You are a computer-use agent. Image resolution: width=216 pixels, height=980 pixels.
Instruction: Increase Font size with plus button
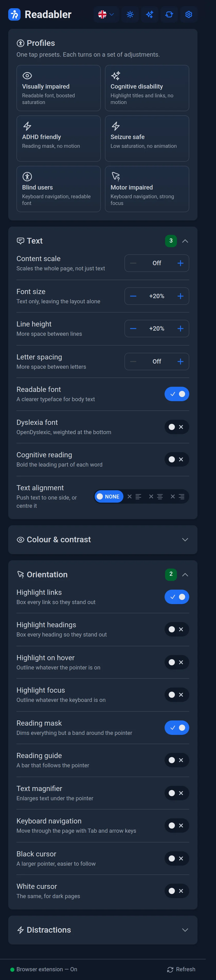pos(180,296)
